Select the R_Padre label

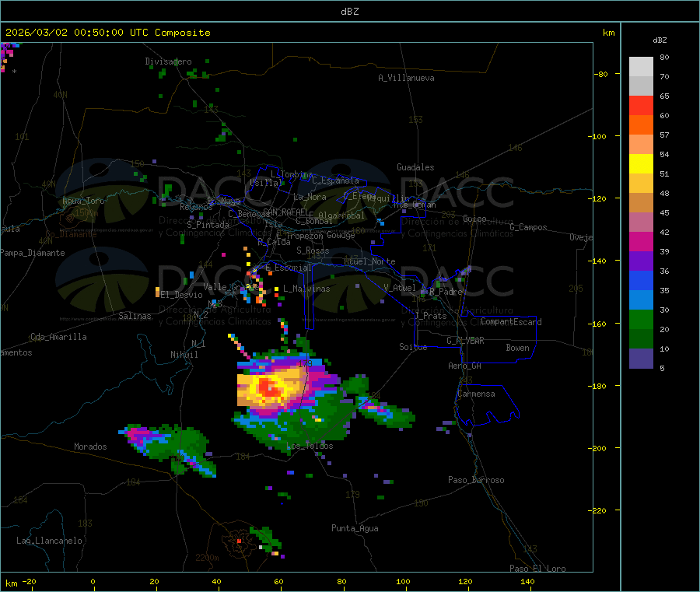(446, 292)
